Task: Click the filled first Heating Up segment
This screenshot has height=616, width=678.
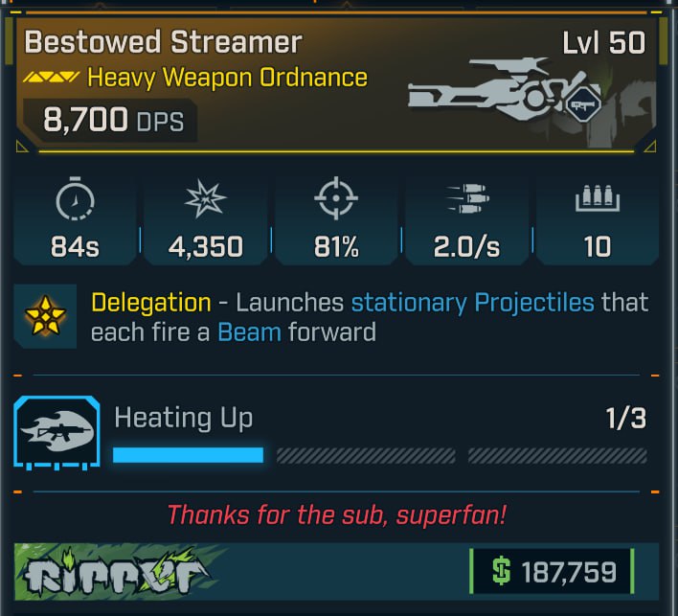Action: (x=188, y=455)
